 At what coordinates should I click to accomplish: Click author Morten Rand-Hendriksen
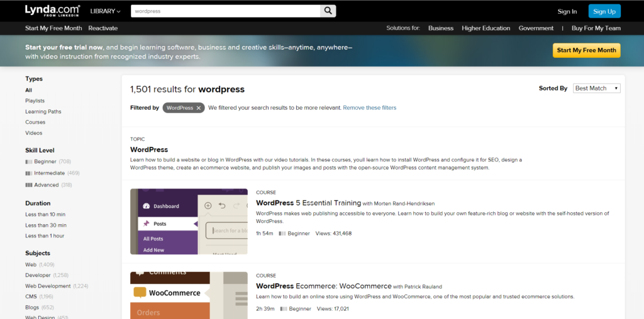point(404,203)
